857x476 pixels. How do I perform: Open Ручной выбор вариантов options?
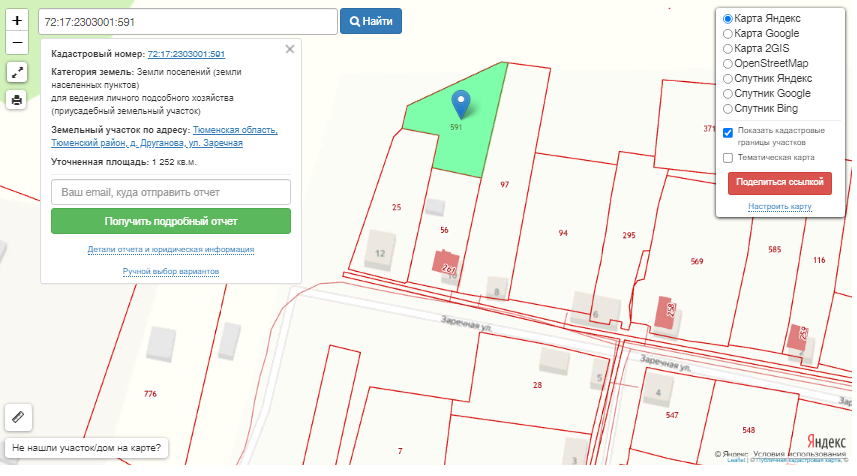[170, 271]
